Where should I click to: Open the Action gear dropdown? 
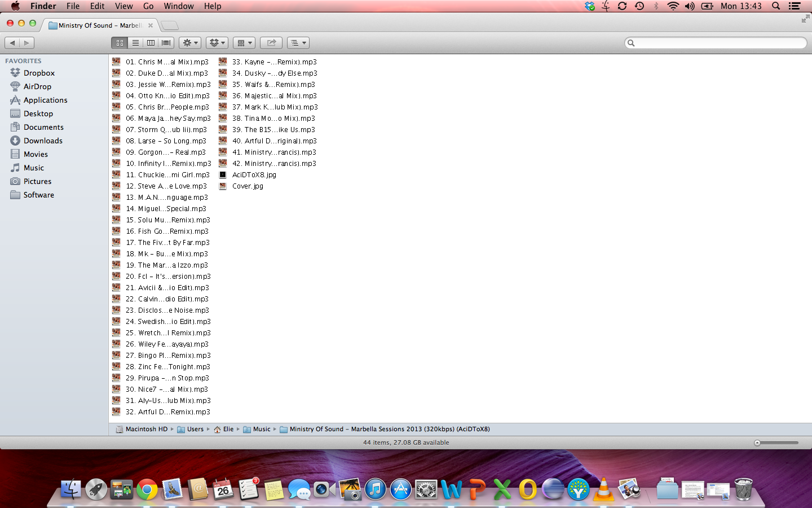pos(190,43)
